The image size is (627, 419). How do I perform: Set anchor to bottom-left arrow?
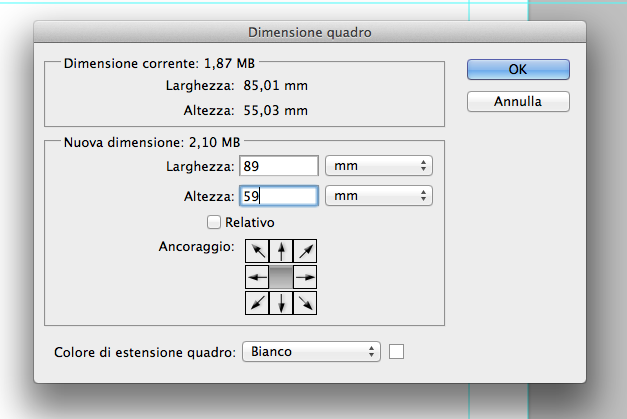[x=257, y=302]
